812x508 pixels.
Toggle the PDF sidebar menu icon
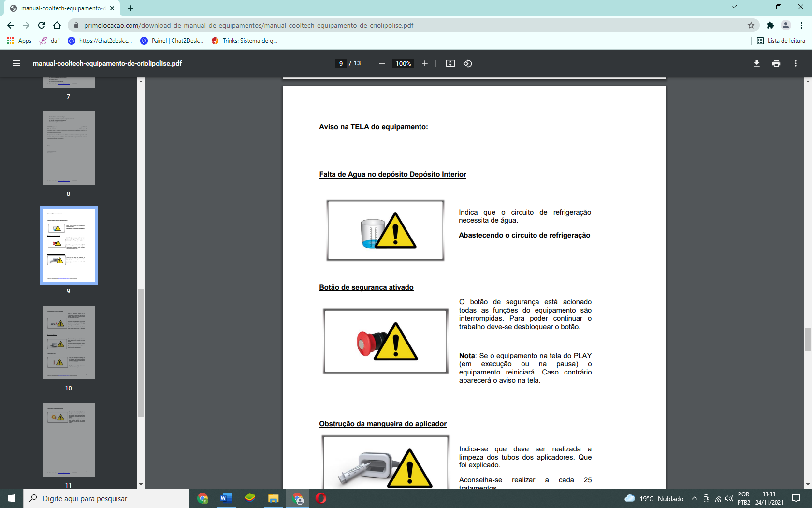coord(16,63)
